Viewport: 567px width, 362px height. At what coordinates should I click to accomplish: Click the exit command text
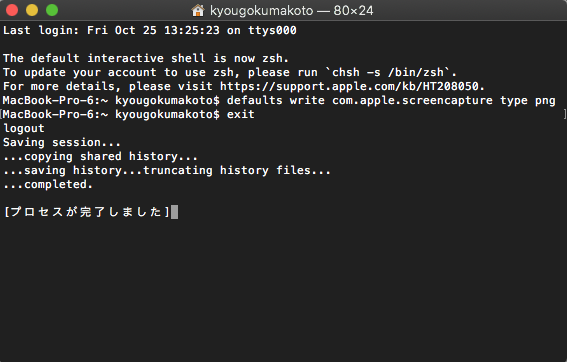click(x=240, y=114)
